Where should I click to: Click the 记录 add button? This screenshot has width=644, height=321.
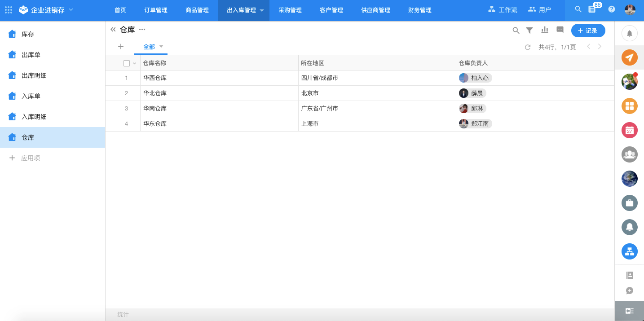pyautogui.click(x=588, y=31)
